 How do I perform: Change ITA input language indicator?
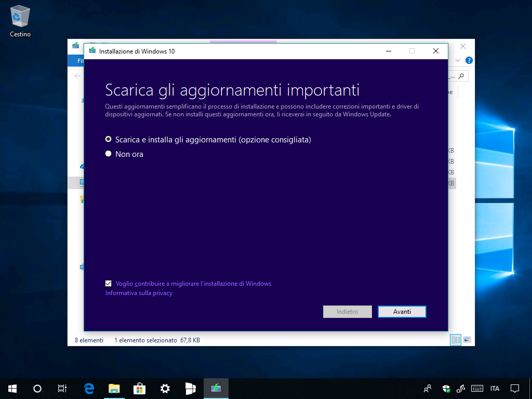(495, 389)
